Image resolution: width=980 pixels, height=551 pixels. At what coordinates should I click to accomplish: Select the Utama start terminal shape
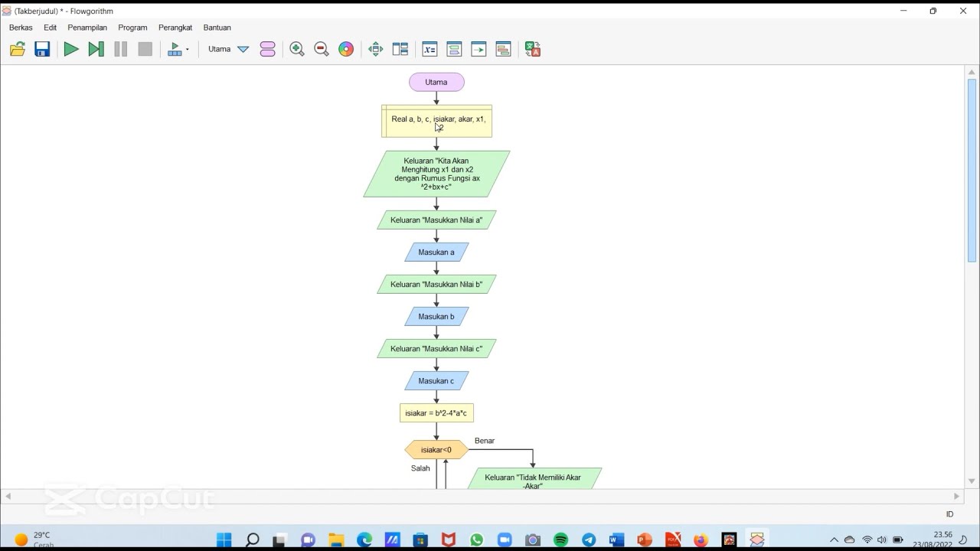coord(436,82)
